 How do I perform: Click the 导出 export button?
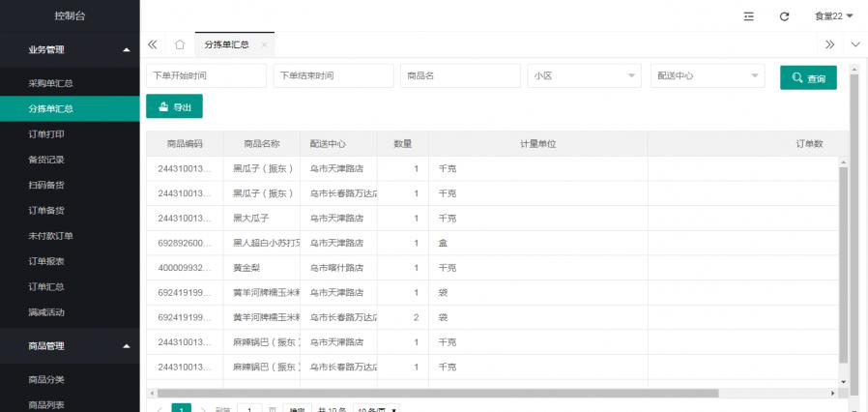tap(174, 106)
